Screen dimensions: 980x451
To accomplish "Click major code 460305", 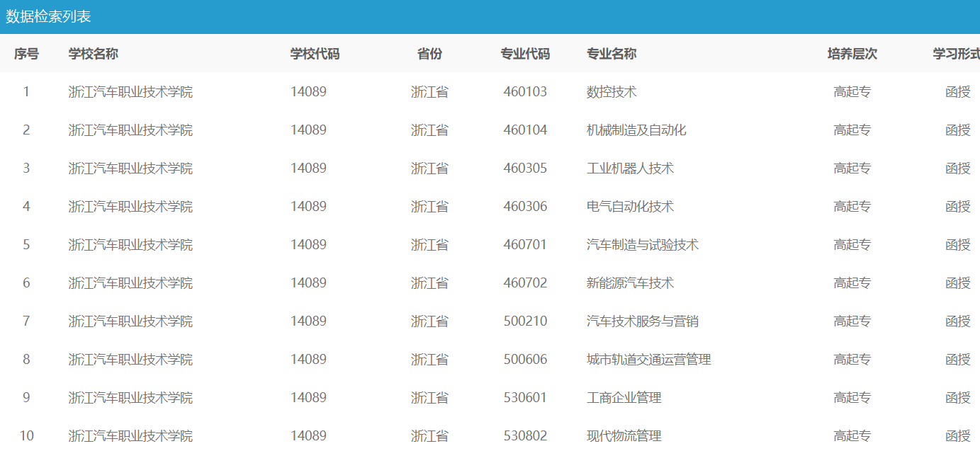I will tap(525, 169).
